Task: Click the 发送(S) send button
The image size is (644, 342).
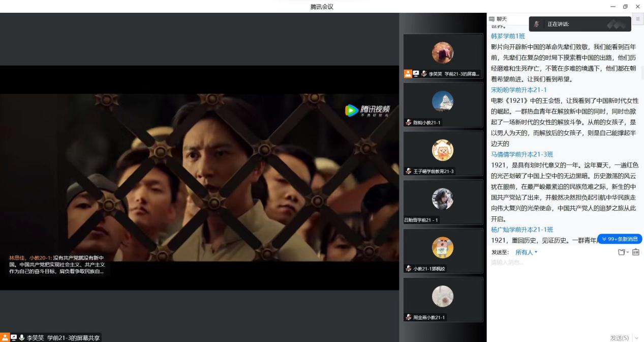Action: point(620,338)
